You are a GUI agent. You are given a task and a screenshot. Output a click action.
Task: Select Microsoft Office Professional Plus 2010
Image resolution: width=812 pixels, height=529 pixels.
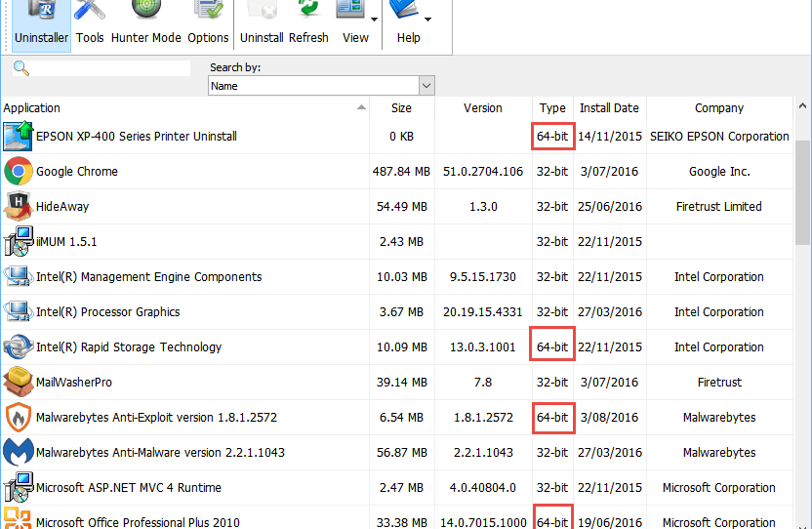(x=138, y=522)
